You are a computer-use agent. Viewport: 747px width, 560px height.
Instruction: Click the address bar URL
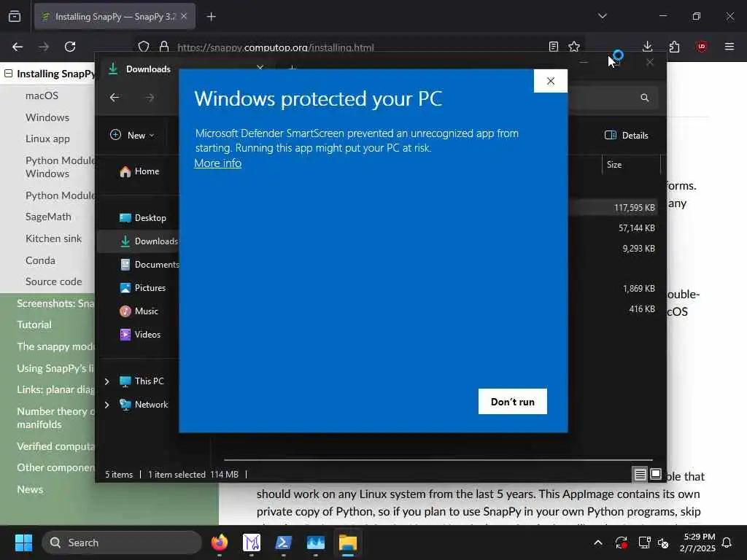[x=275, y=47]
